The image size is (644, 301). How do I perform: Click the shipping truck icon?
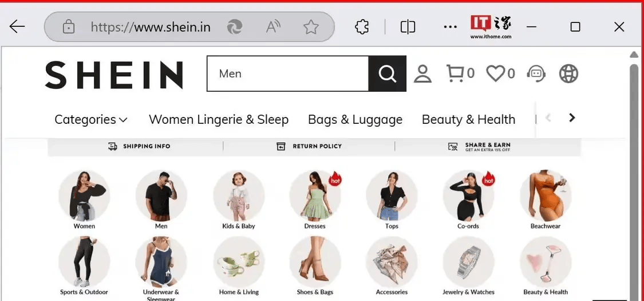tap(113, 146)
